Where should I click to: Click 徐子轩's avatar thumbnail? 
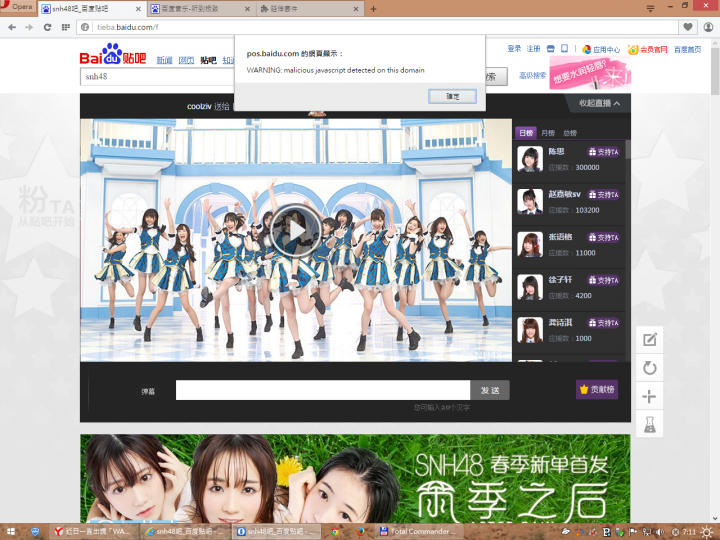click(x=530, y=287)
